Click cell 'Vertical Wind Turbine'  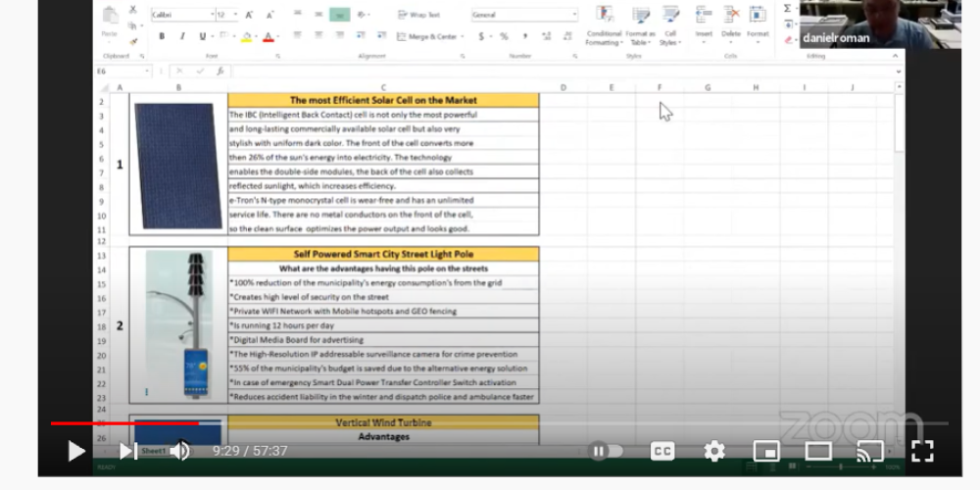point(383,422)
